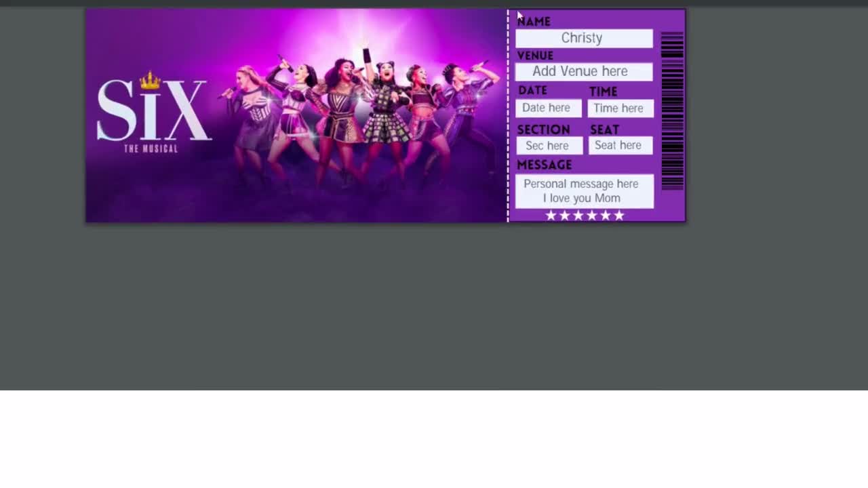Image resolution: width=868 pixels, height=488 pixels.
Task: Click the SEAT label text
Action: tap(604, 129)
